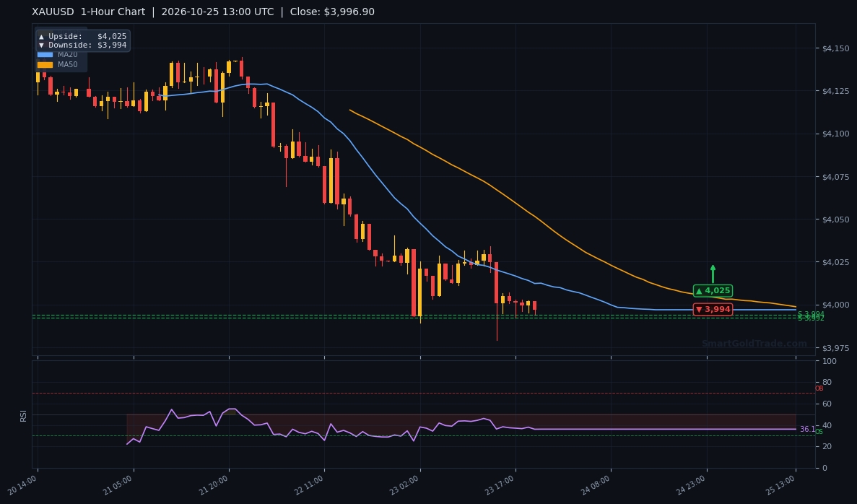Click the green OS oversold label

point(819,432)
